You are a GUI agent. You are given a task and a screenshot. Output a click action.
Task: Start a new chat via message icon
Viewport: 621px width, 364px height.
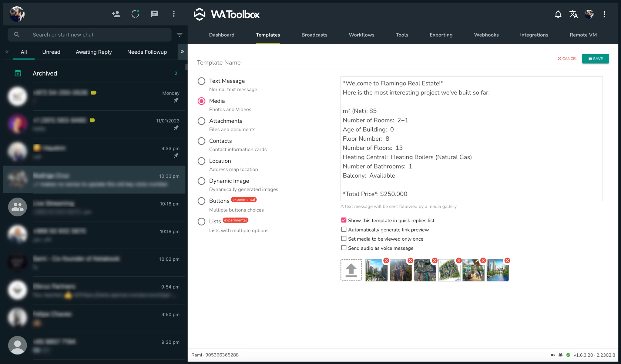click(155, 14)
